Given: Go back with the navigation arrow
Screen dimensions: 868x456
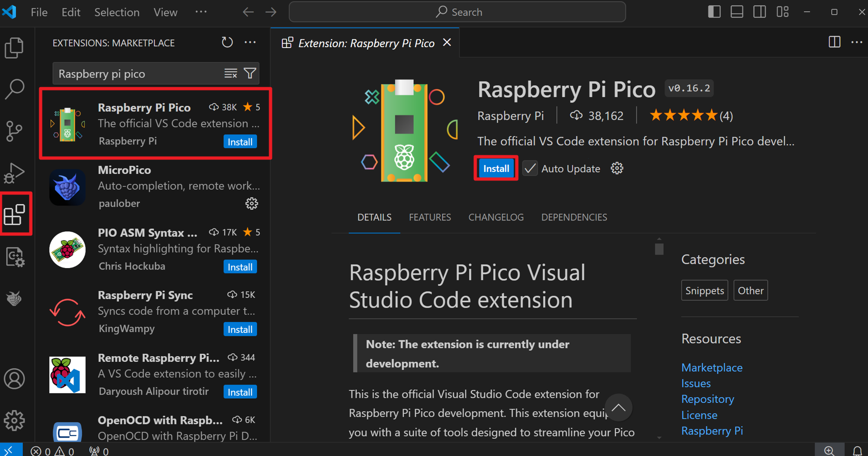Looking at the screenshot, I should pos(248,12).
